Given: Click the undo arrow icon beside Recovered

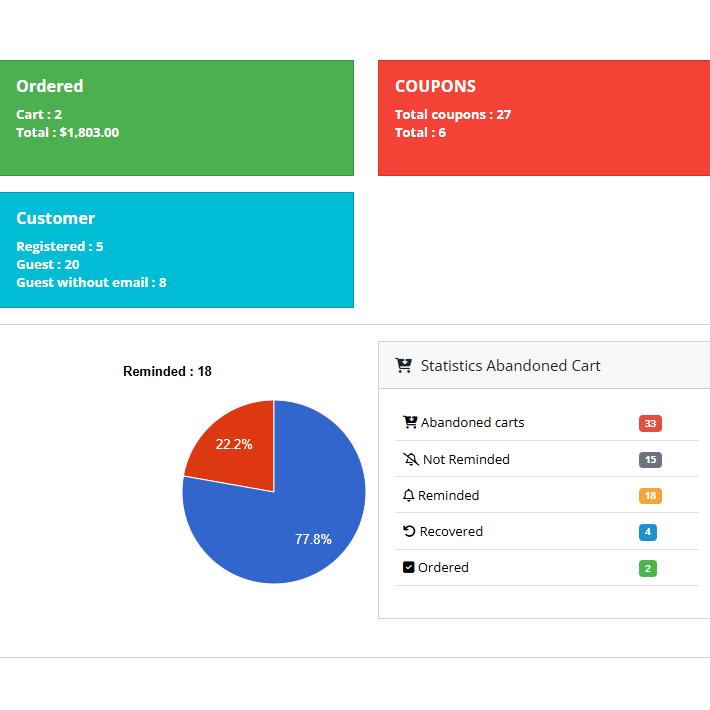Looking at the screenshot, I should click(408, 531).
